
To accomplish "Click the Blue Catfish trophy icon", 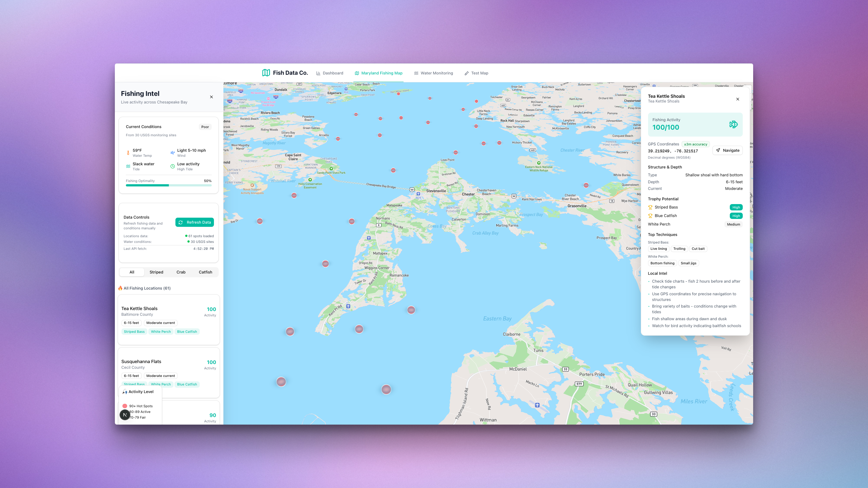I will (650, 216).
